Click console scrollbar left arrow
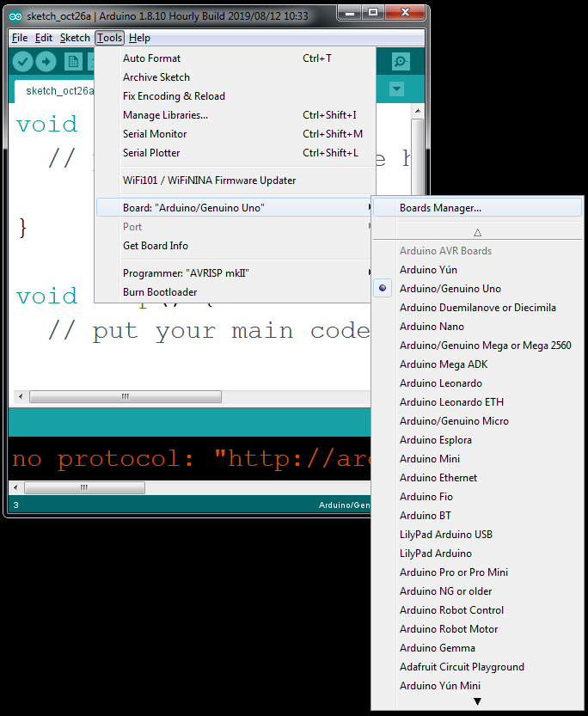The image size is (588, 716). click(x=16, y=487)
